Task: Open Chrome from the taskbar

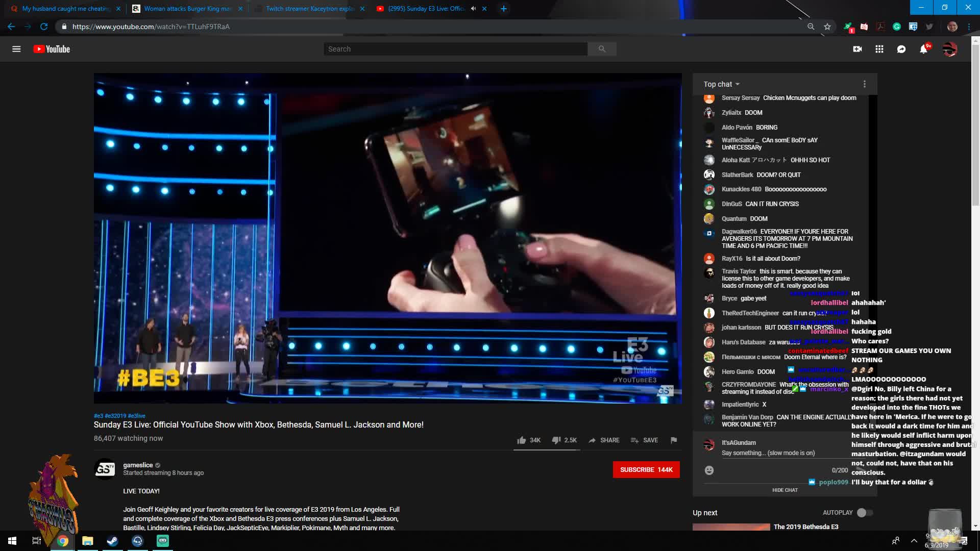Action: [x=63, y=541]
